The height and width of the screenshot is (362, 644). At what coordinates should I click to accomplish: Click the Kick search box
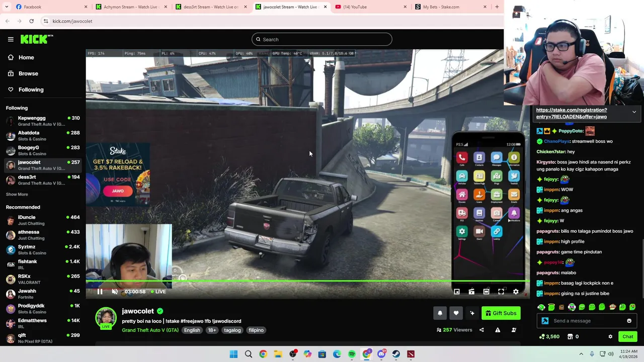(x=322, y=39)
